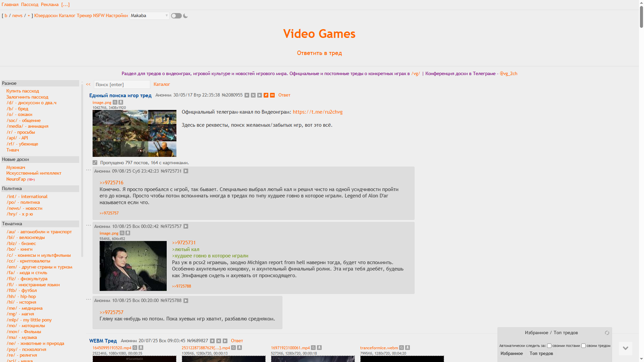Image resolution: width=644 pixels, height=362 pixels.
Task: Refresh the Избранное / Топ тредов panel
Action: [607, 333]
